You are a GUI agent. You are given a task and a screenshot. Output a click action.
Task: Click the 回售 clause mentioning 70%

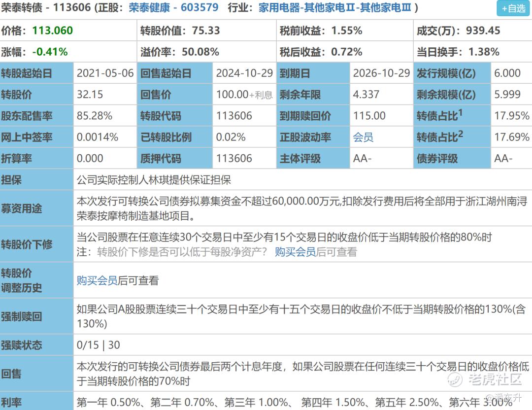302,374
